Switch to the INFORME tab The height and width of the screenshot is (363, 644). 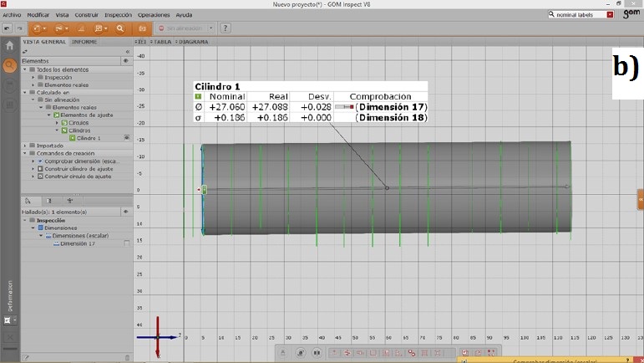click(x=84, y=41)
